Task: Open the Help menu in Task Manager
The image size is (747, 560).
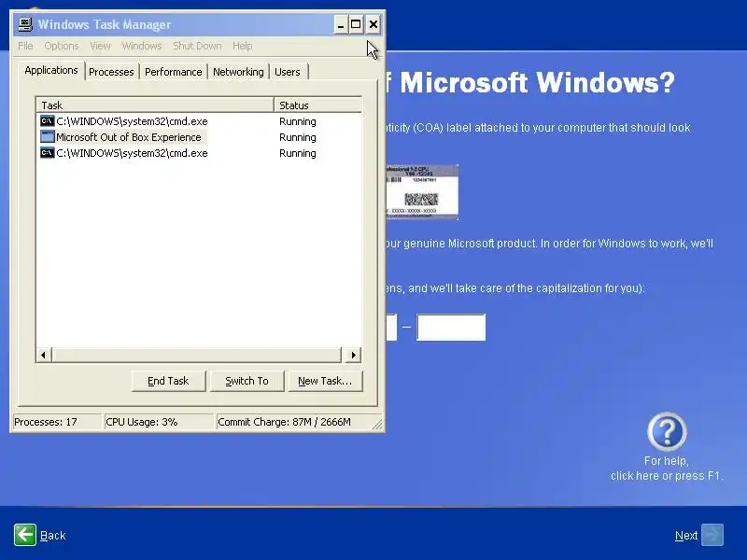Action: click(x=243, y=46)
